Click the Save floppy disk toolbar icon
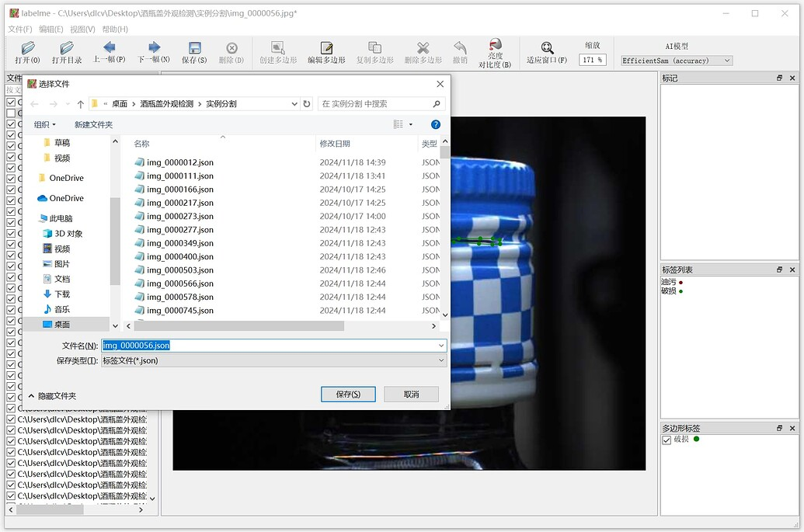 (194, 47)
